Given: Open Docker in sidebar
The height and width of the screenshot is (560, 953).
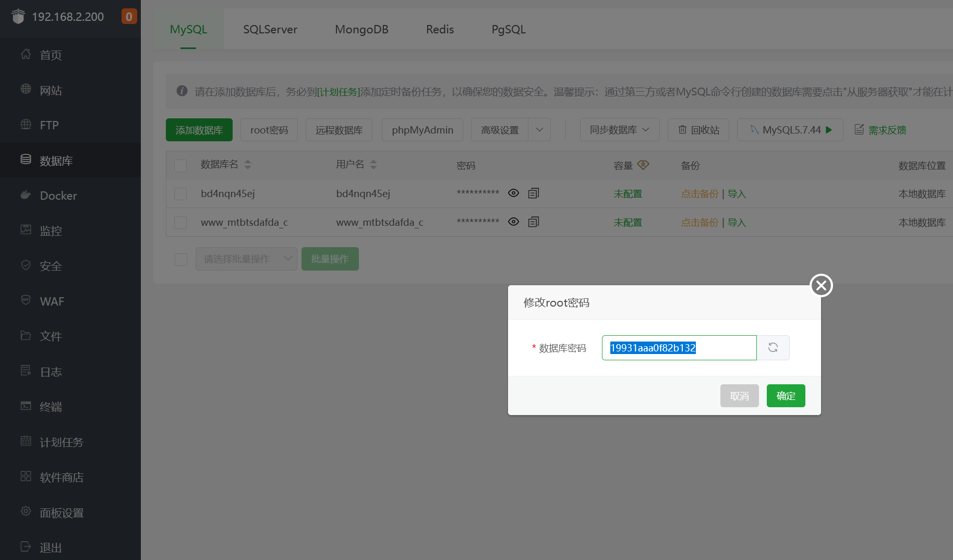Looking at the screenshot, I should click(x=70, y=196).
